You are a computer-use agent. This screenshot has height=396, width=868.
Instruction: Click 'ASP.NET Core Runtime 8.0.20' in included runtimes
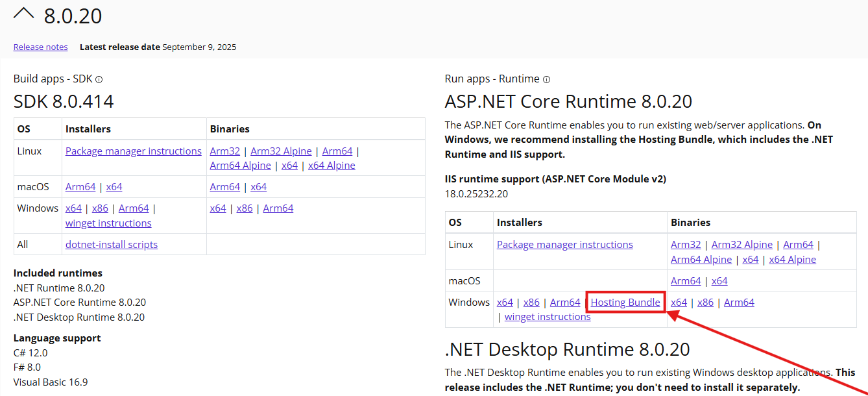[x=80, y=302]
